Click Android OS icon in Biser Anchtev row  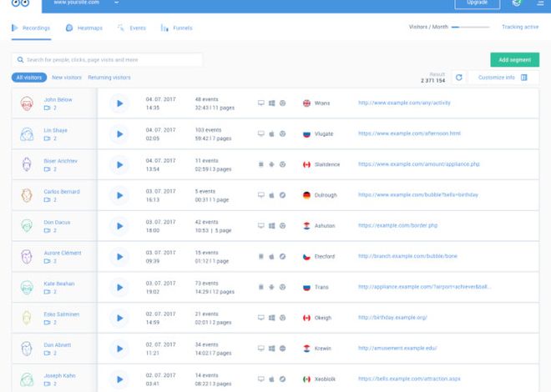(x=271, y=164)
